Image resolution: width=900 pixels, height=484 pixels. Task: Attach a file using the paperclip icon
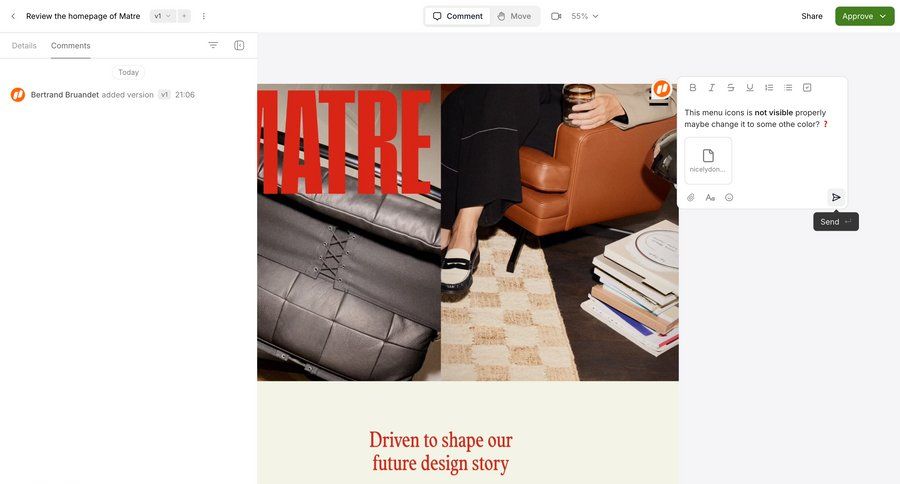(x=691, y=198)
